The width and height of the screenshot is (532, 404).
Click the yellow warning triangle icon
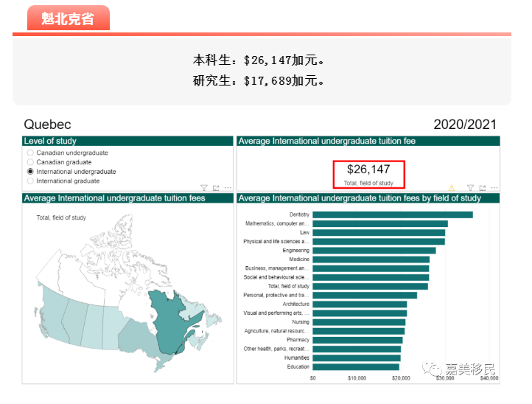pos(452,188)
